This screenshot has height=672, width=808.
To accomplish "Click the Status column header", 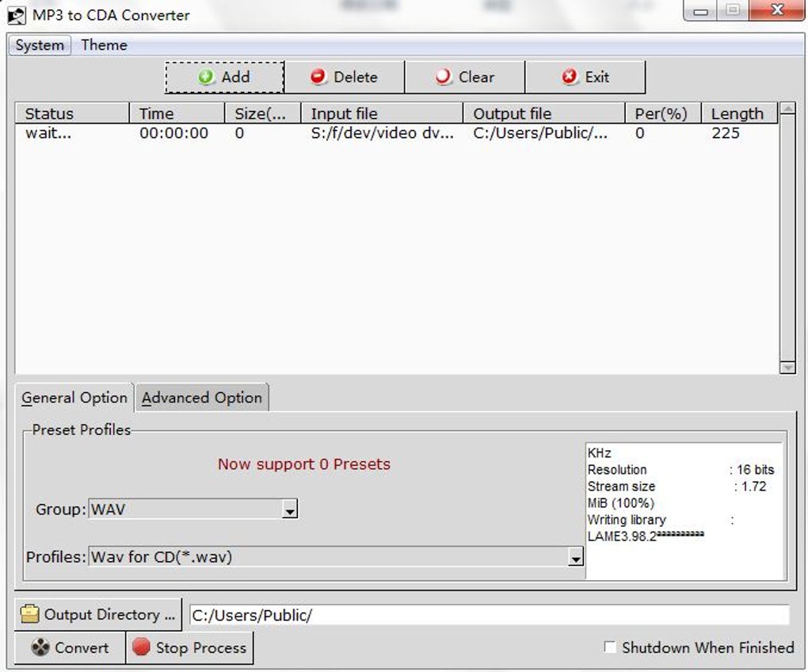I will click(x=72, y=113).
